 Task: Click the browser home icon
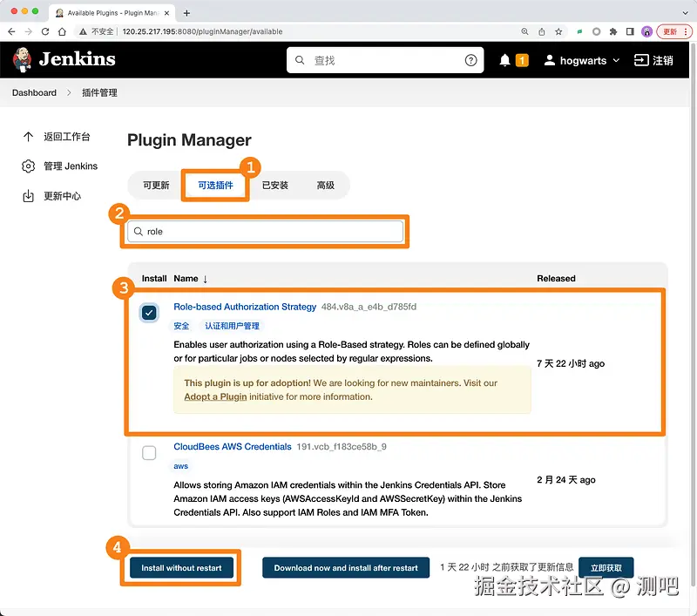coord(62,31)
